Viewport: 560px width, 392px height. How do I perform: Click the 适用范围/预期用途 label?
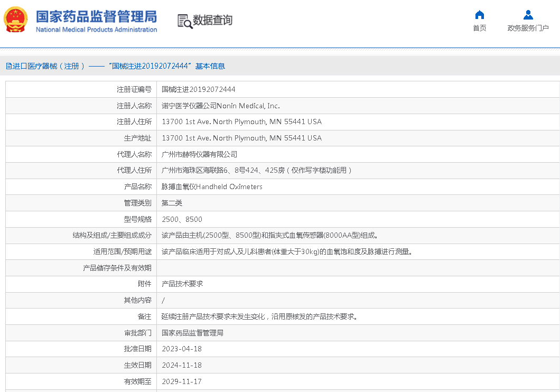tap(123, 251)
